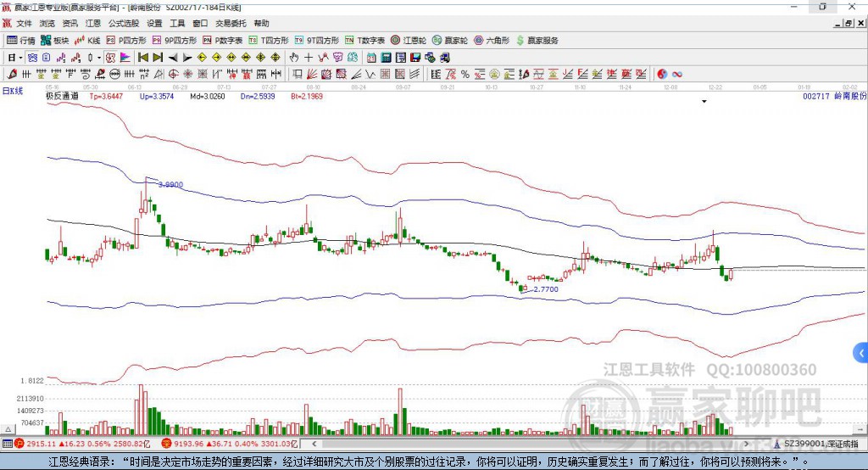Click the Md=3.0260 value
The height and width of the screenshot is (470, 868).
208,96
